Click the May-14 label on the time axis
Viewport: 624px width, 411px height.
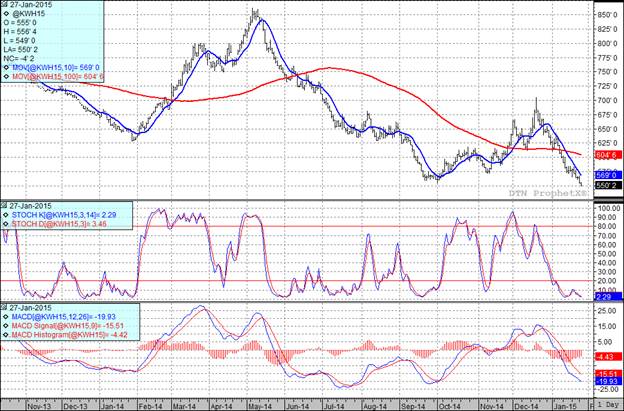pos(259,406)
